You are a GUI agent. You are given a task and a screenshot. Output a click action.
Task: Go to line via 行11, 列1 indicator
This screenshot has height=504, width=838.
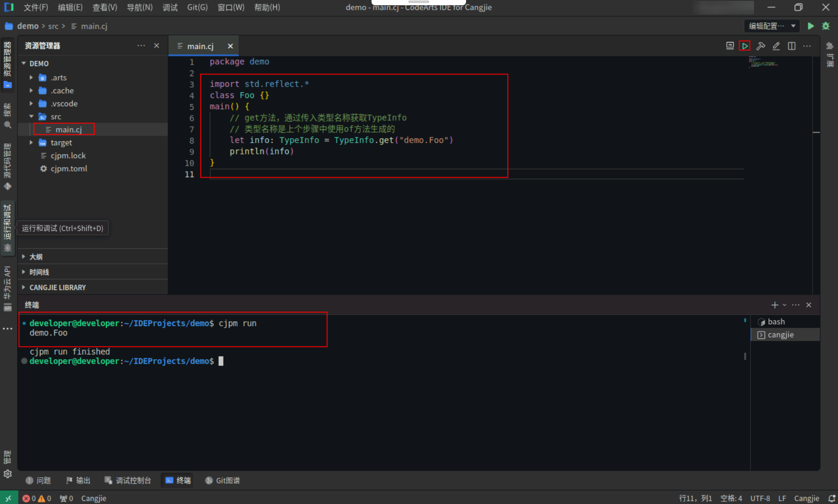pos(695,498)
